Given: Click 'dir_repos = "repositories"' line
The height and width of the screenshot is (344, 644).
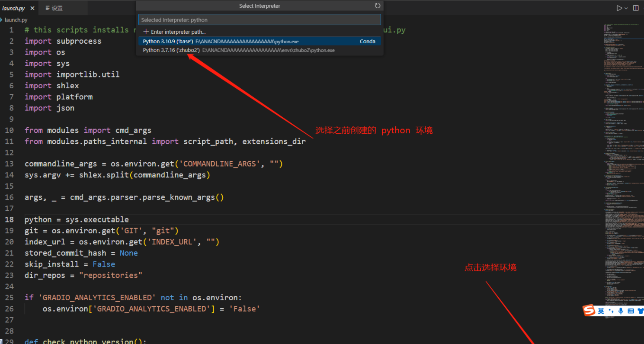Looking at the screenshot, I should click(x=83, y=275).
